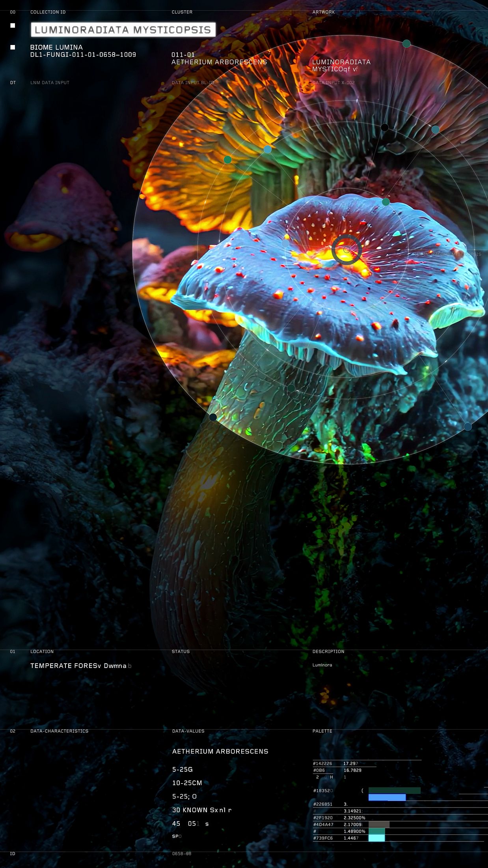
Task: Click the LUMINORADIATA MYSTICOPSIS title box
Action: 123,30
